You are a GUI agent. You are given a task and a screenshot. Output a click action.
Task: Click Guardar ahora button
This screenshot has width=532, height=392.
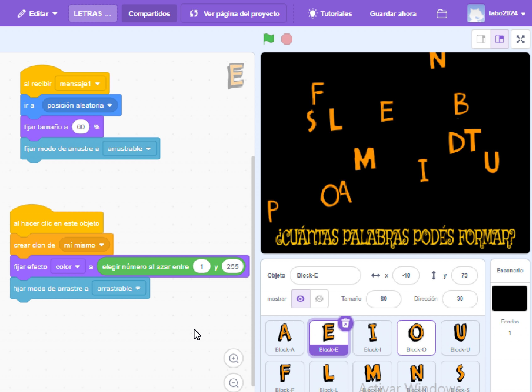point(393,13)
